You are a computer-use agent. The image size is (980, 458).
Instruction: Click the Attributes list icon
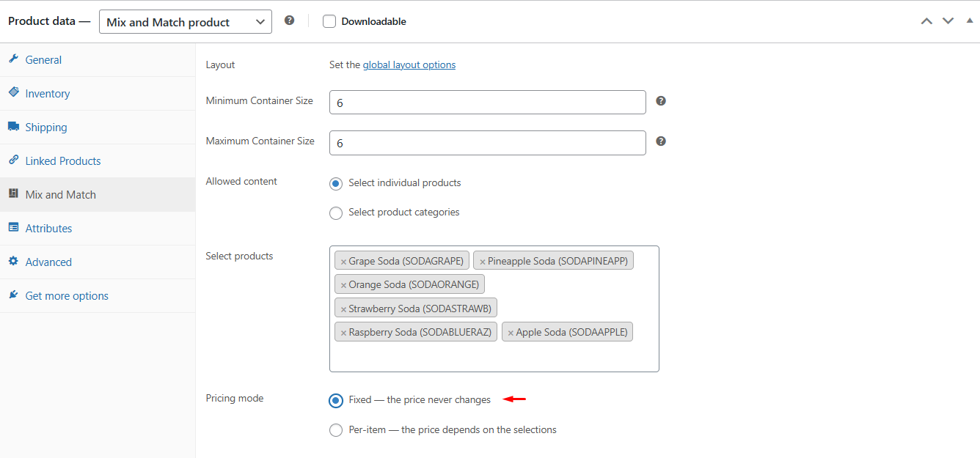click(13, 228)
